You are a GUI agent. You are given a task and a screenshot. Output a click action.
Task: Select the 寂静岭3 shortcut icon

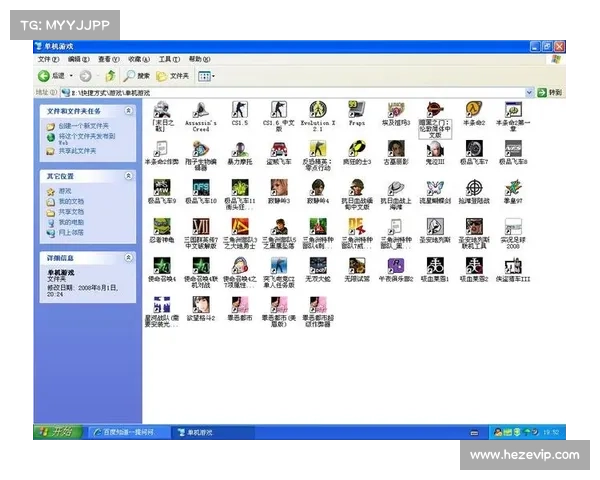tap(279, 188)
